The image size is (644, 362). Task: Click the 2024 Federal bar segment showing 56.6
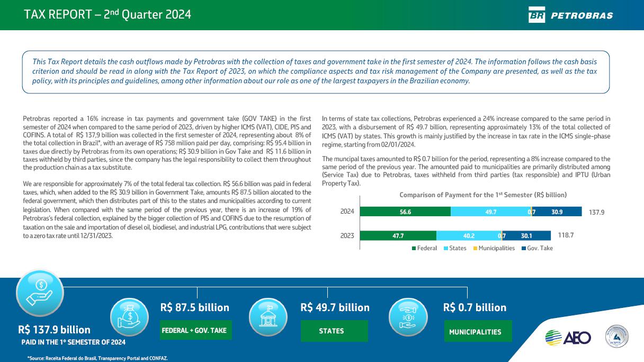(x=405, y=211)
